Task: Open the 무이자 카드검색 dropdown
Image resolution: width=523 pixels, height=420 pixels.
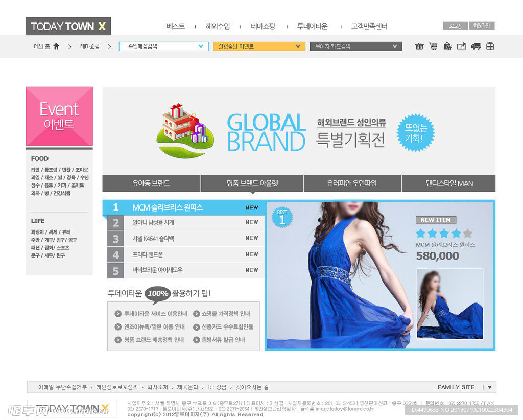Action: click(356, 46)
